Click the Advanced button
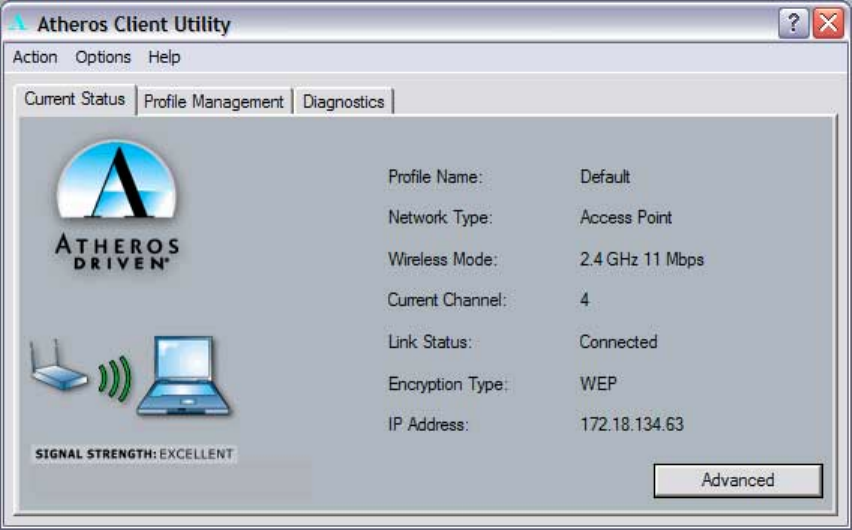This screenshot has height=530, width=852. (738, 481)
